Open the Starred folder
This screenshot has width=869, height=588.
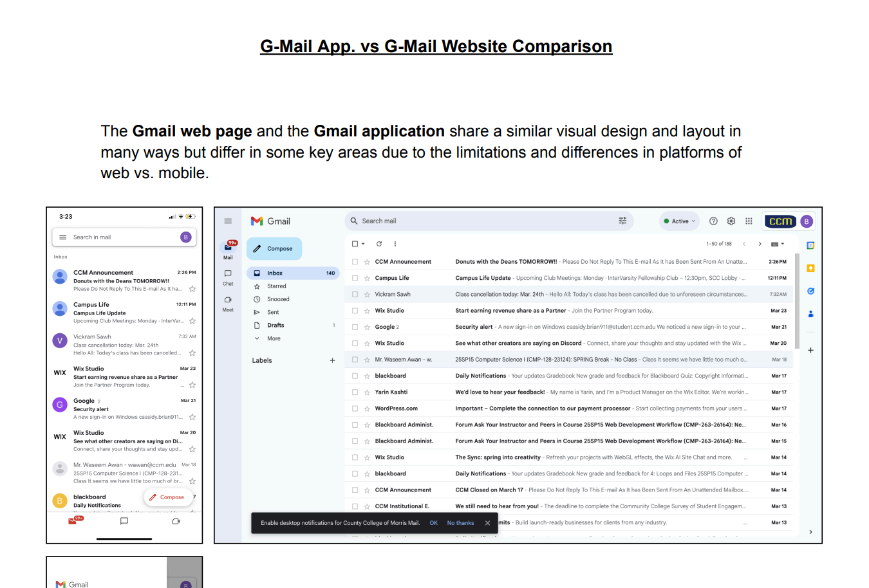coord(294,286)
